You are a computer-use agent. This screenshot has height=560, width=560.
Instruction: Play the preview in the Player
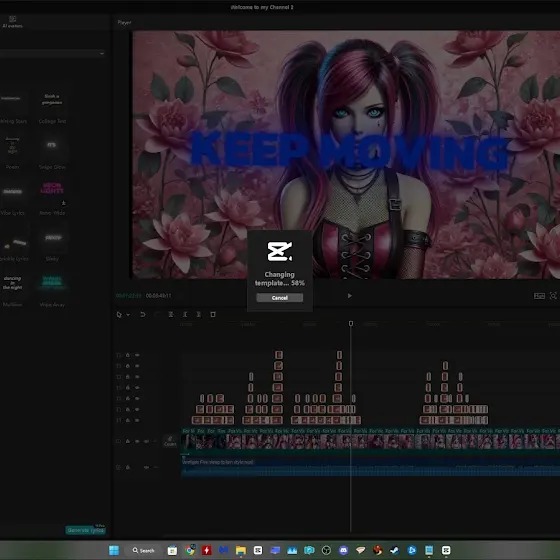click(350, 296)
